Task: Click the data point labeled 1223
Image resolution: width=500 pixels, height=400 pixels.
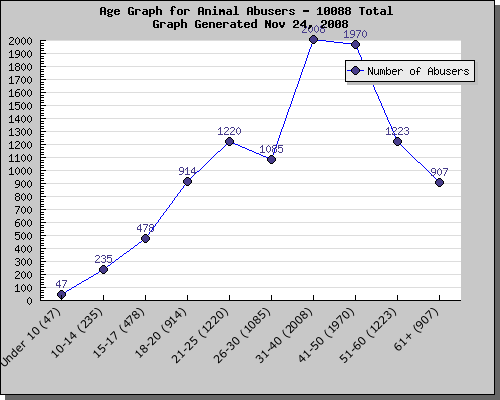Action: (x=397, y=142)
